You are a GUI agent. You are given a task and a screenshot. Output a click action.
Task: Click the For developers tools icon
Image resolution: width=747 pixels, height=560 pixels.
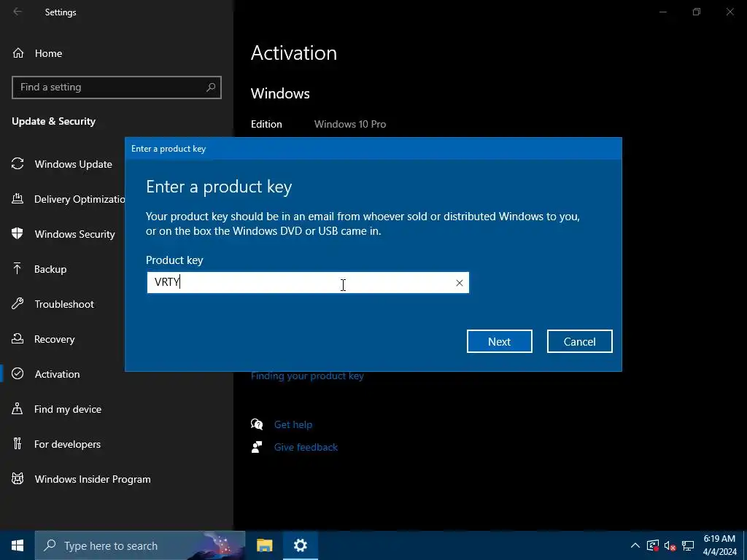pyautogui.click(x=18, y=443)
